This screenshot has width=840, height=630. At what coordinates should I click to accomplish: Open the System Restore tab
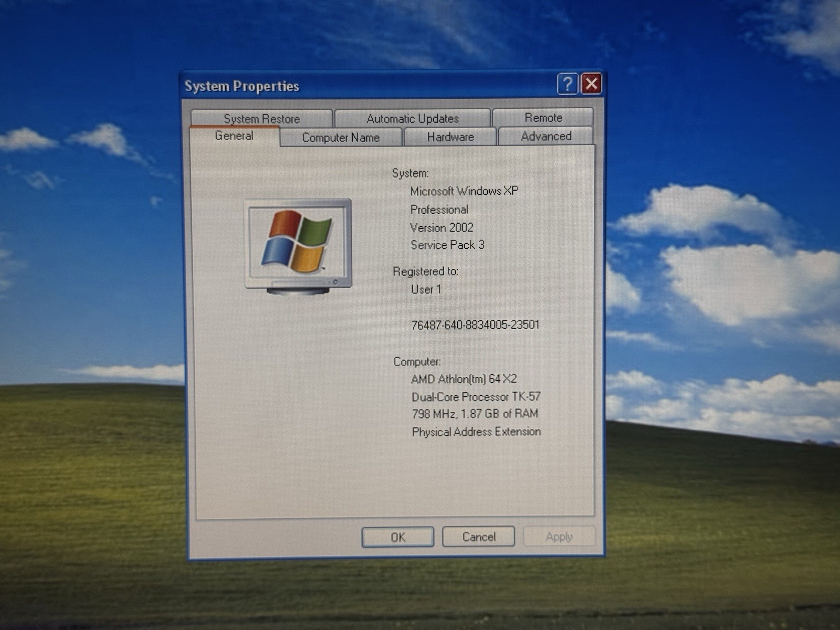(261, 119)
